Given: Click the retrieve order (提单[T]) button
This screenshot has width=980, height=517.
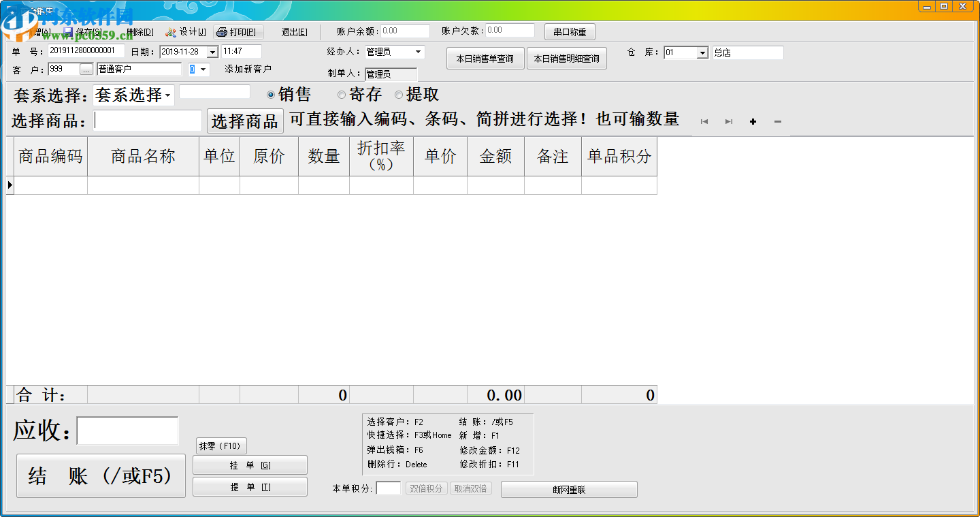Looking at the screenshot, I should click(250, 487).
